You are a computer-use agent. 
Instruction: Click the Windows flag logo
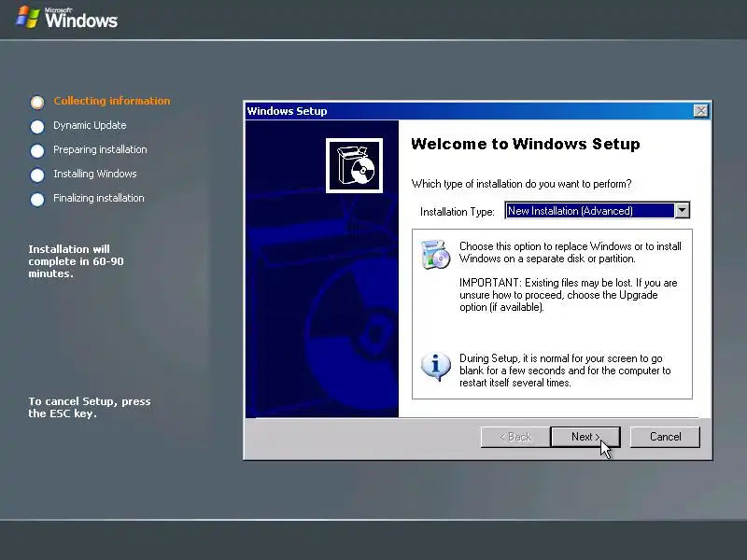click(27, 17)
